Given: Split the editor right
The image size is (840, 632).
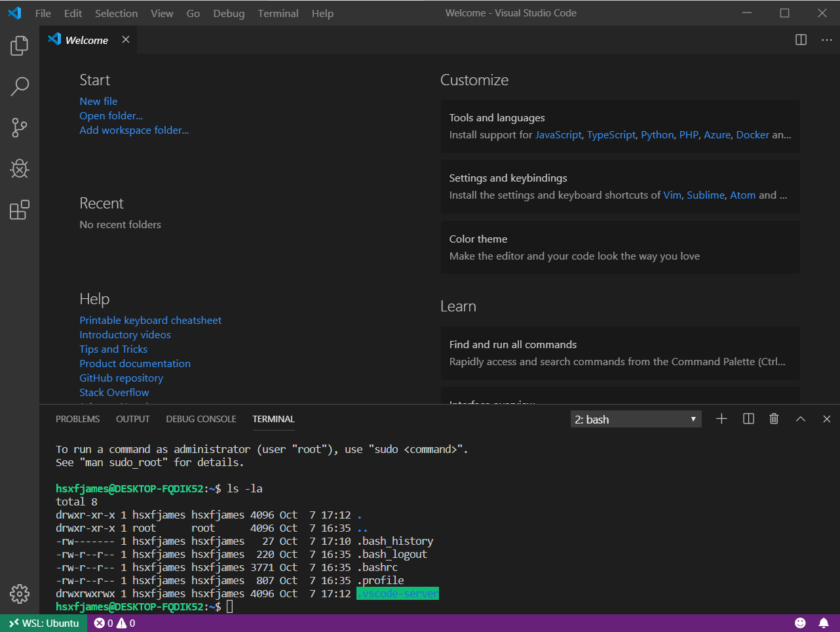Looking at the screenshot, I should tap(801, 39).
